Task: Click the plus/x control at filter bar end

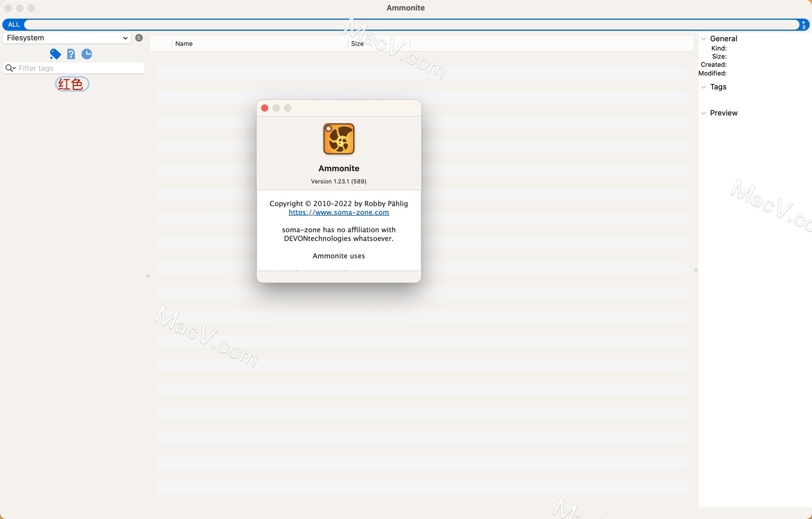Action: 804,25
